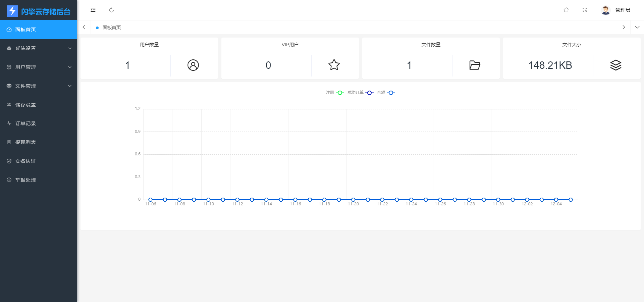Select the 面板首页 tab

[x=111, y=28]
